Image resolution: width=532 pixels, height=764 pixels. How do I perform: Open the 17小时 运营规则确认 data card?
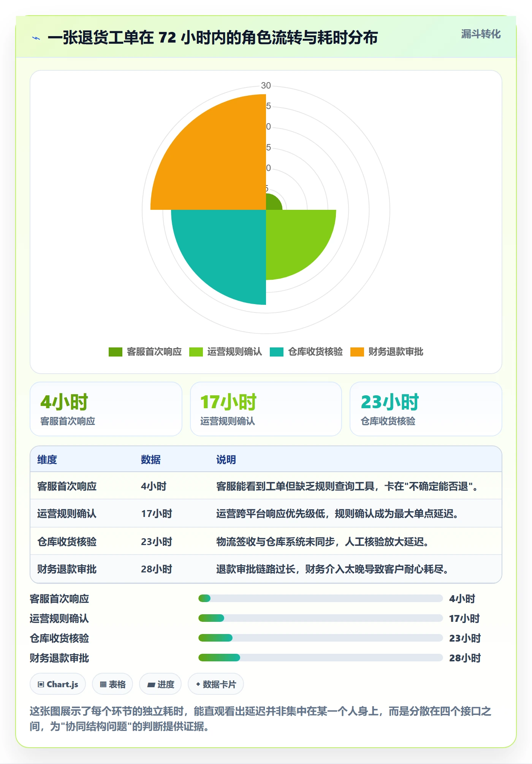tap(266, 409)
